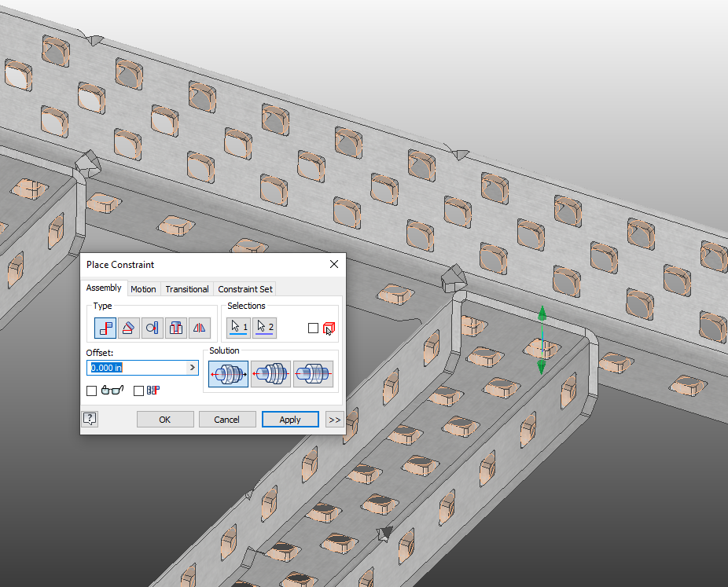This screenshot has width=728, height=587.
Task: Open the dialog help icon
Action: point(90,419)
